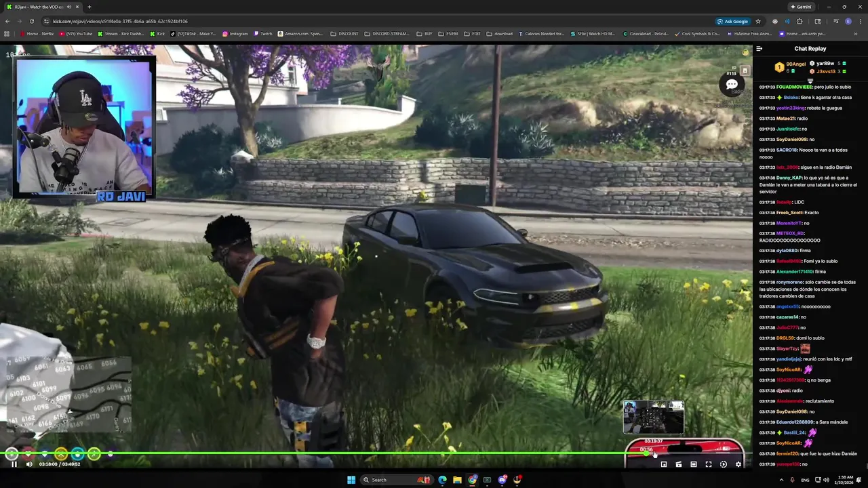Screen dimensions: 868x488
Task: Open the Amazon.com bookmark
Action: [300, 33]
